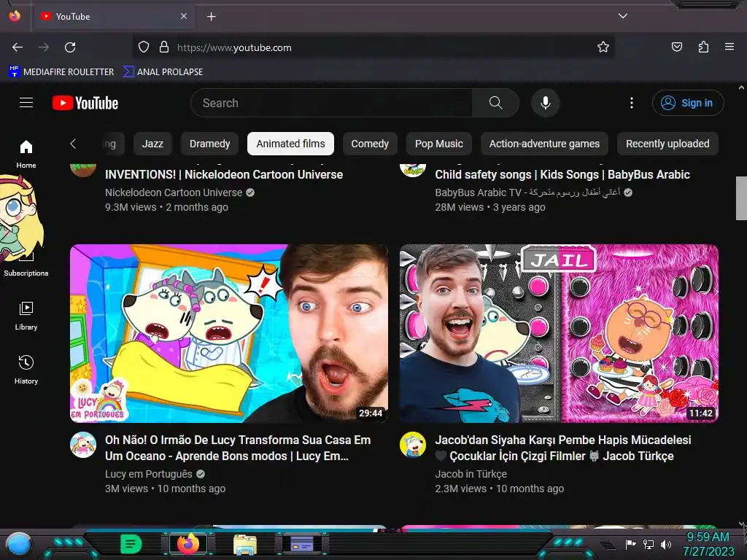Select the Jazz category chip

click(x=152, y=144)
